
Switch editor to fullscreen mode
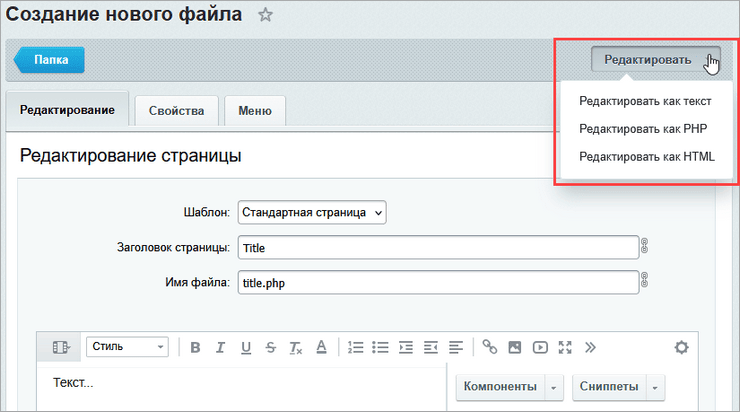coord(565,348)
